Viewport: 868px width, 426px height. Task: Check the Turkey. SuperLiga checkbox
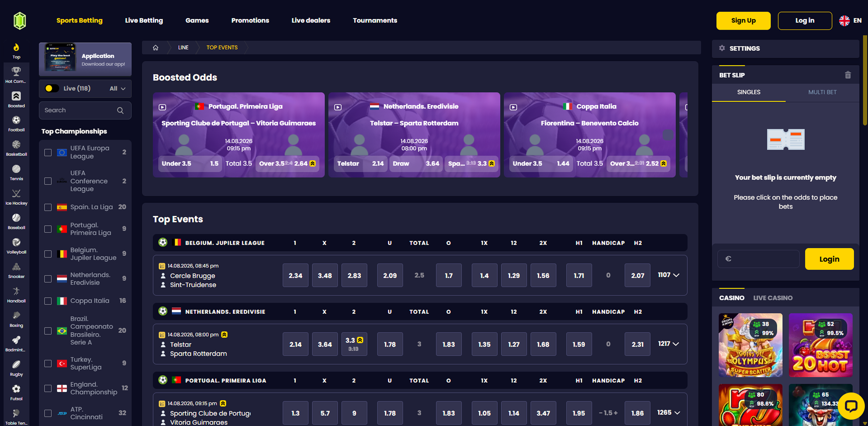coord(48,363)
